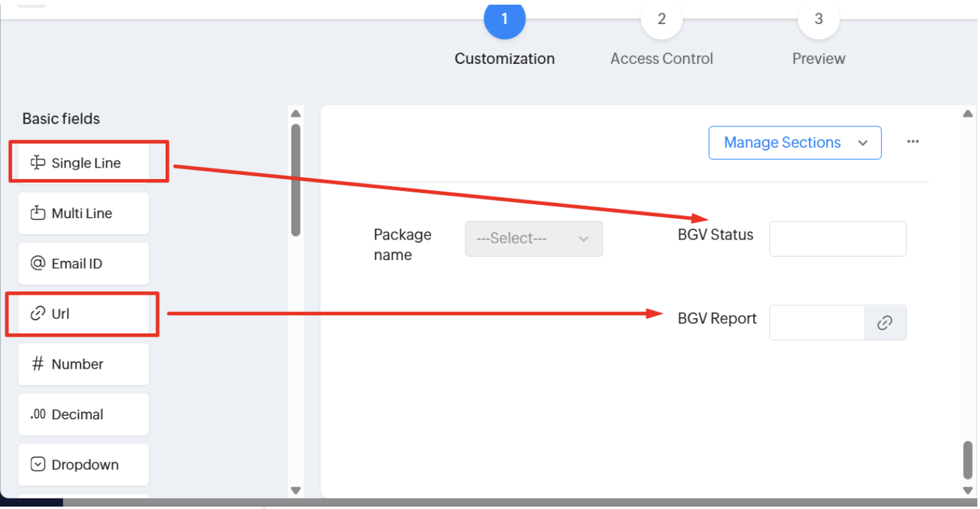980x509 pixels.
Task: Go to step 3 Preview
Action: pyautogui.click(x=818, y=20)
